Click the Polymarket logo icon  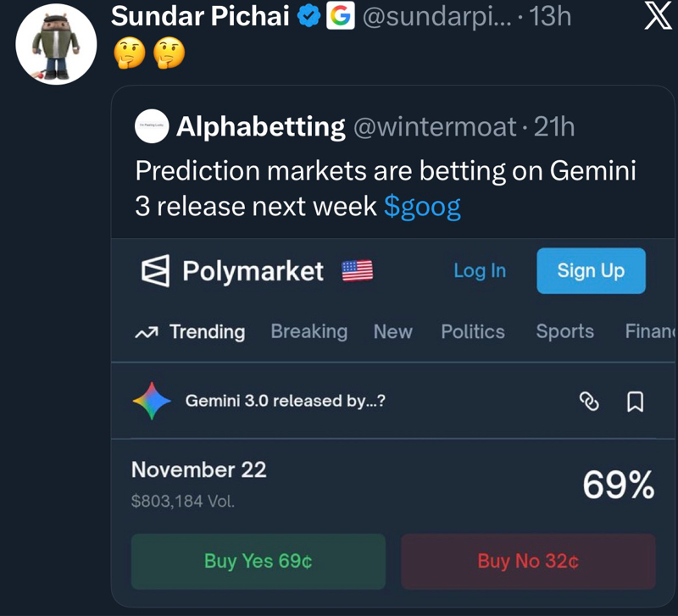coord(156,271)
